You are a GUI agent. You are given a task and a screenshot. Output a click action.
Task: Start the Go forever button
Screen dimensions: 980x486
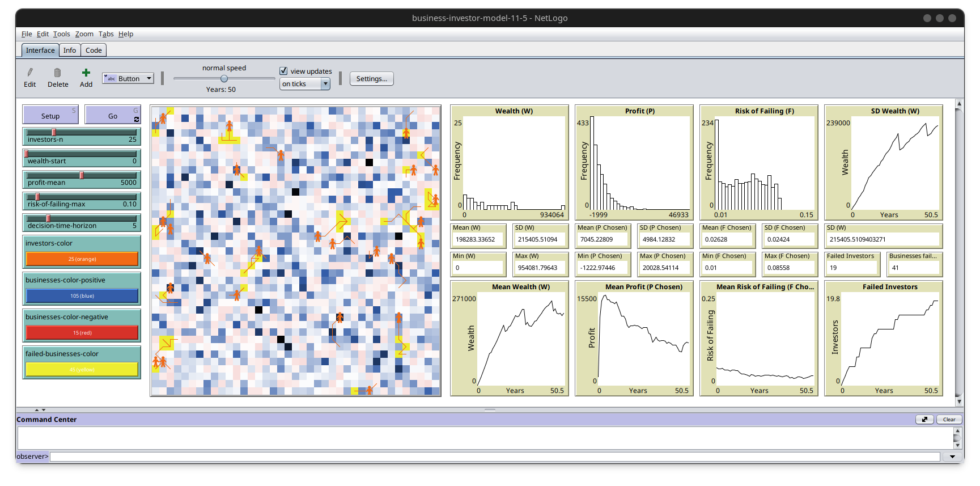(x=112, y=116)
